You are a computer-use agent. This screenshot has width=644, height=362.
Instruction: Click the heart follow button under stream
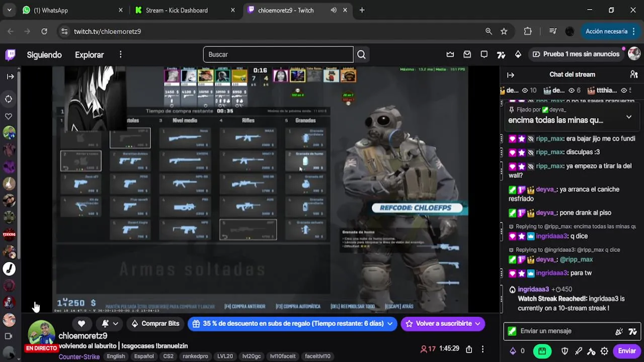[82, 323]
